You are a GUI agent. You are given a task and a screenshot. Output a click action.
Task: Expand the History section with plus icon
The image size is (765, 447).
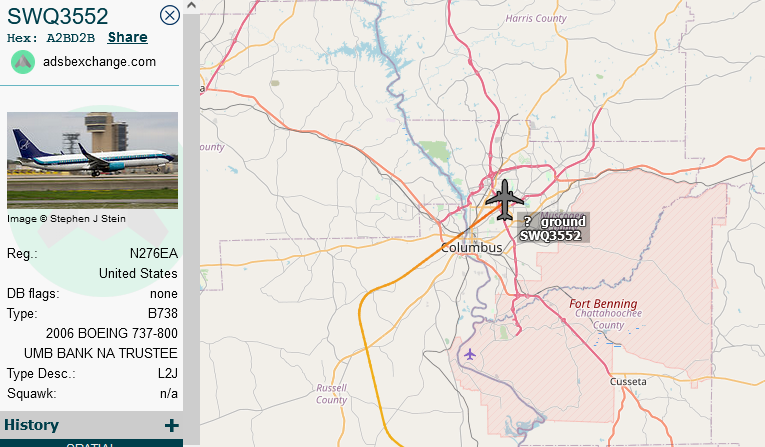click(x=171, y=426)
